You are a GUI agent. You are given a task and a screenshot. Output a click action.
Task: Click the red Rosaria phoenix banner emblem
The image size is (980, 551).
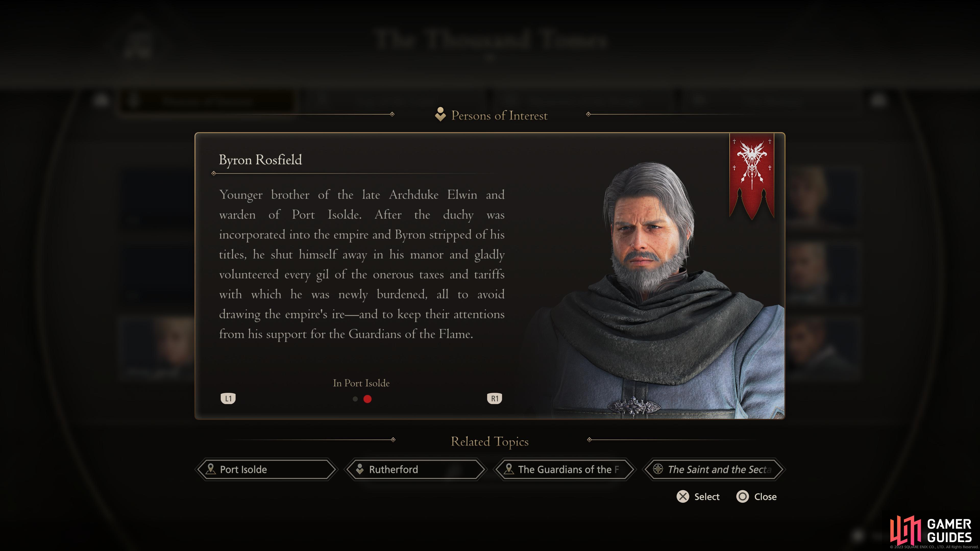point(752,176)
